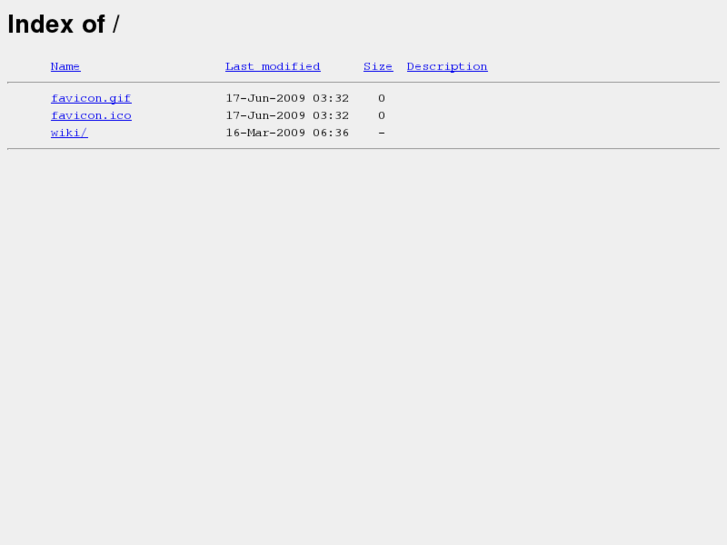Viewport: 727px width, 545px height.
Task: Click the 17-Jun-2009 date beside favicon.ico
Action: tap(265, 115)
